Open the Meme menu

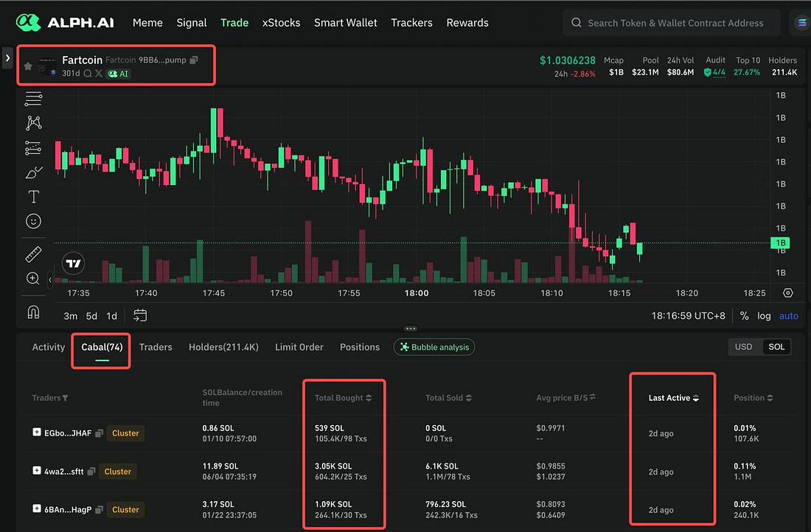147,23
